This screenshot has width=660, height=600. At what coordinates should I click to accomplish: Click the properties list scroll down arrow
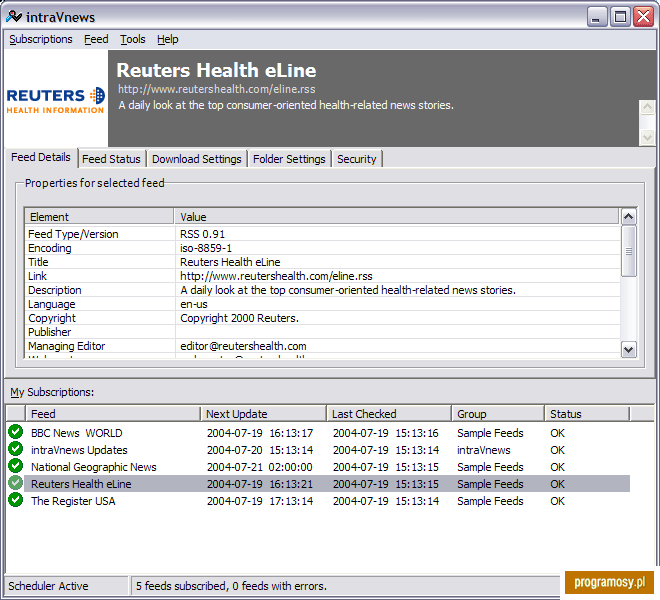pos(628,349)
